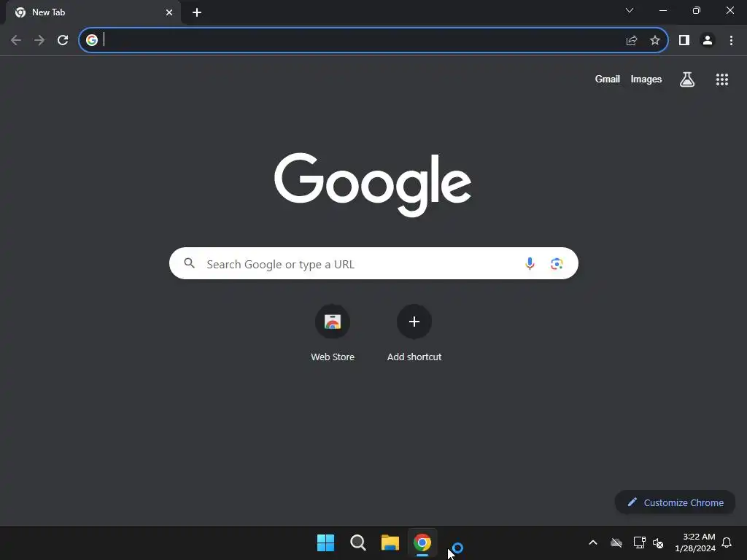The height and width of the screenshot is (560, 747).
Task: Open network status tray icon
Action: pyautogui.click(x=639, y=542)
